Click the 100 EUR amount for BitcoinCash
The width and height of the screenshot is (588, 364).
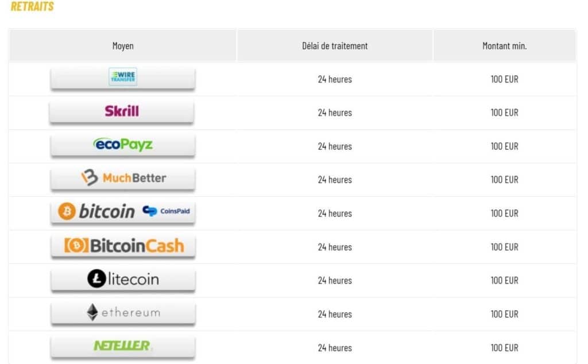click(x=504, y=247)
